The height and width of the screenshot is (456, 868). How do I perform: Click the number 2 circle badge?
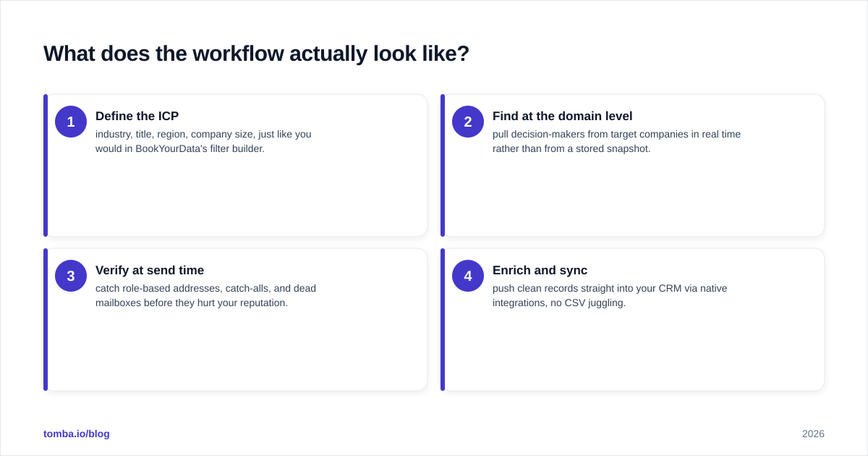468,122
